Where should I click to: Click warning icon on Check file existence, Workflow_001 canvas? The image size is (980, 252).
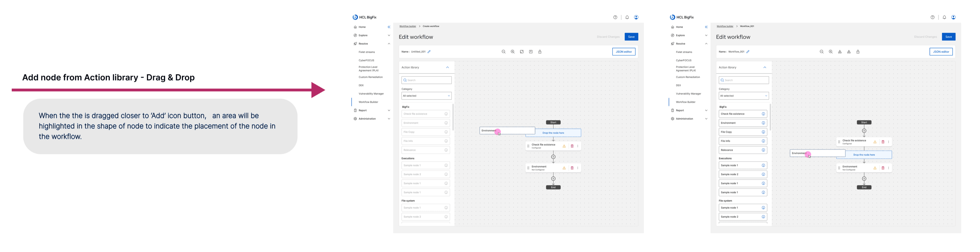coord(874,142)
